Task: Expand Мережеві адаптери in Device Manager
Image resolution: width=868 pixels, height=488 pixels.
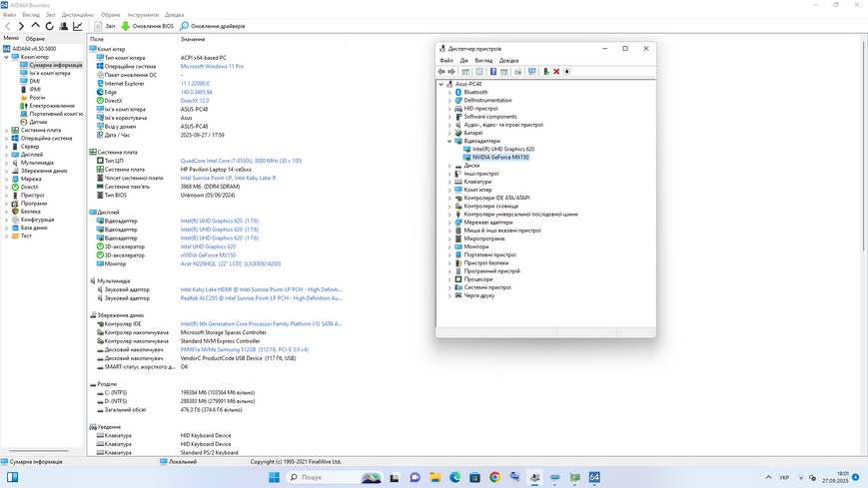Action: coord(449,223)
